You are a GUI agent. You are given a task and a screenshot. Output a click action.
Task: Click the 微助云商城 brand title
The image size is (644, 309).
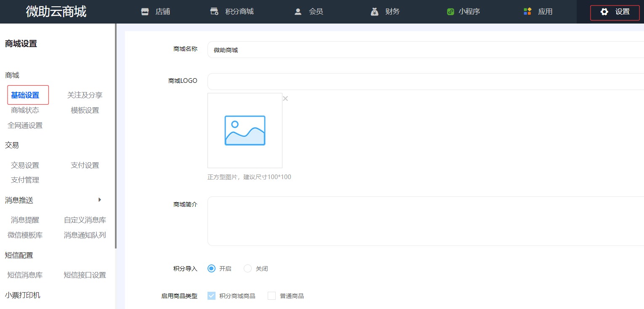[x=56, y=12]
